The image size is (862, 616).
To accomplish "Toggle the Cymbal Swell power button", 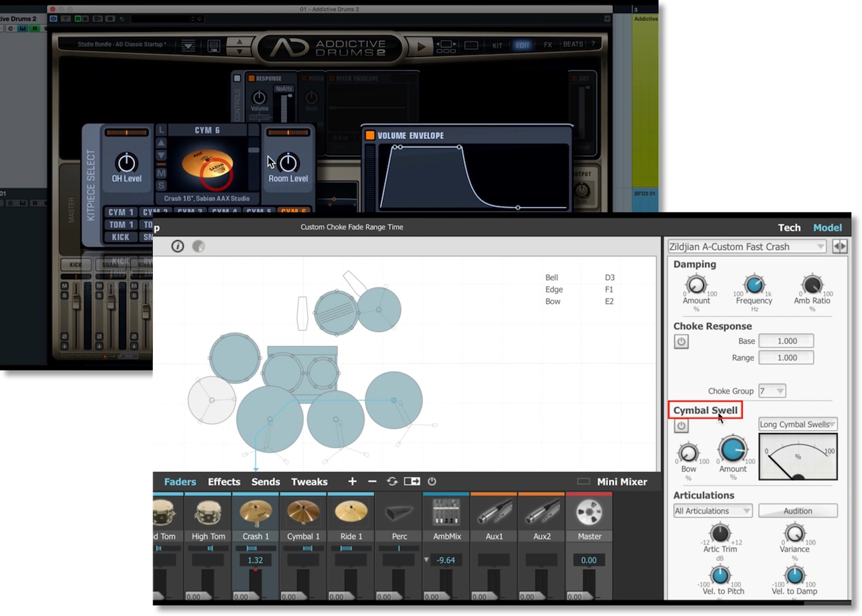I will [681, 426].
